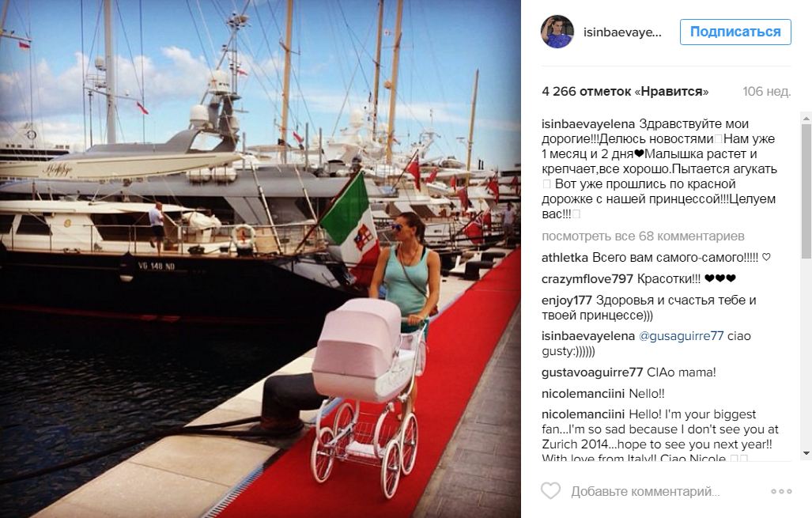The height and width of the screenshot is (518, 812).
Task: Open the three-dot more options menu
Action: pyautogui.click(x=781, y=491)
